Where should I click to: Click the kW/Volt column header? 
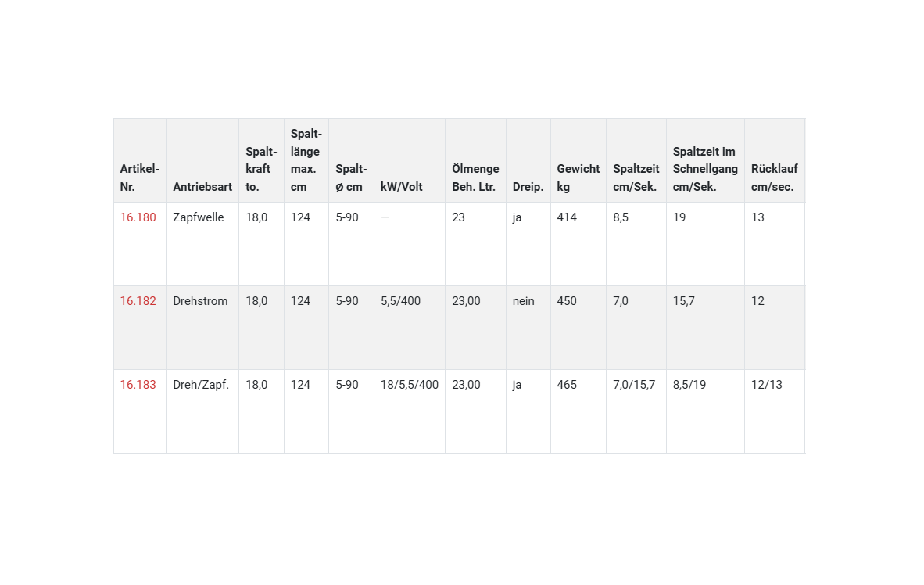coord(402,187)
